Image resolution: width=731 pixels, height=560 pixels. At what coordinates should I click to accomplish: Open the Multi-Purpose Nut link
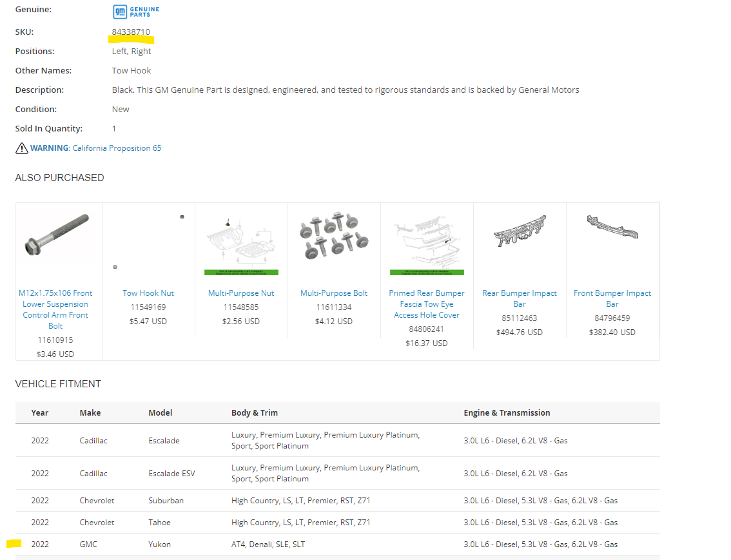tap(241, 293)
